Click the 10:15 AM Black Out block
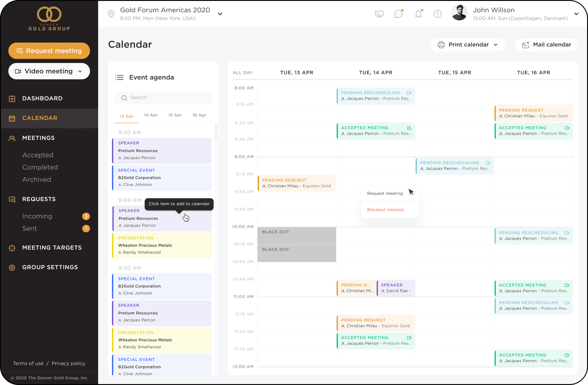 point(297,254)
